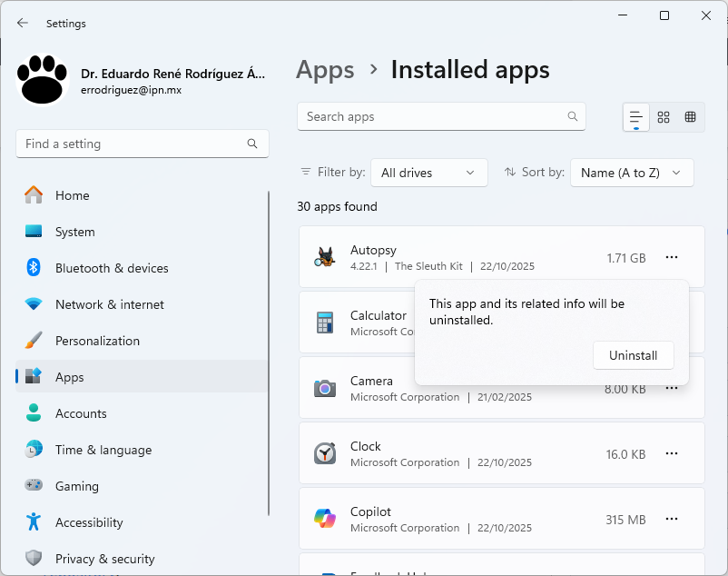Viewport: 728px width, 576px height.
Task: Click the Clock app icon
Action: coord(325,454)
